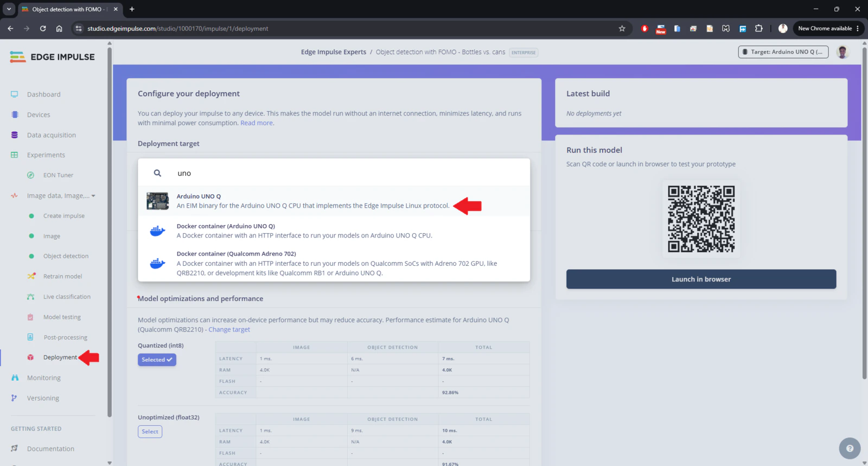Open the Chrome tab search dropdown
Viewport: 868px width, 466px height.
[x=9, y=9]
